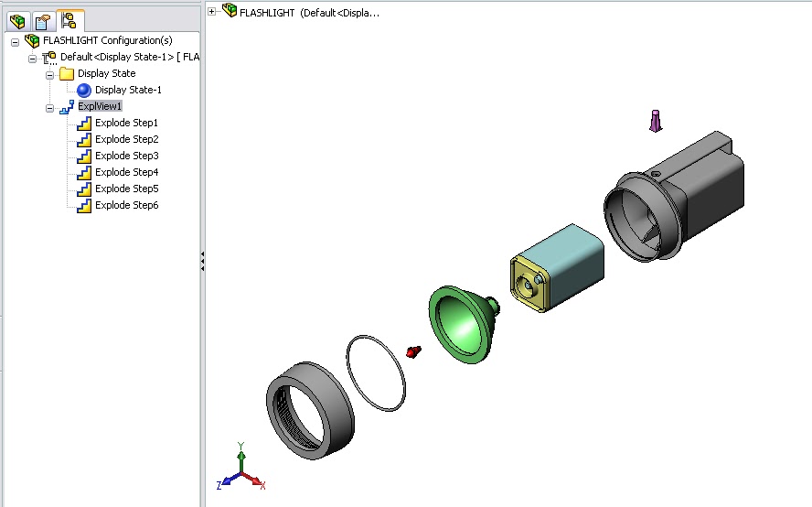
Task: Select the green reflector part
Action: pos(464,324)
